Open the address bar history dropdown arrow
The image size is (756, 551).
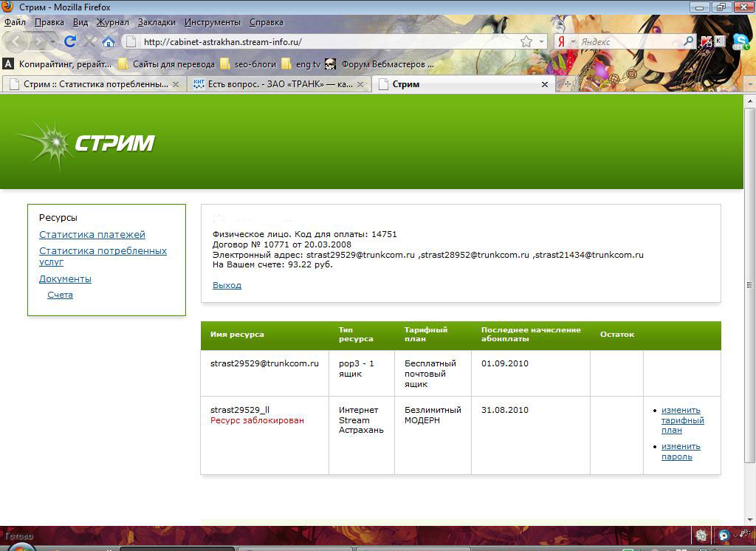click(x=541, y=42)
